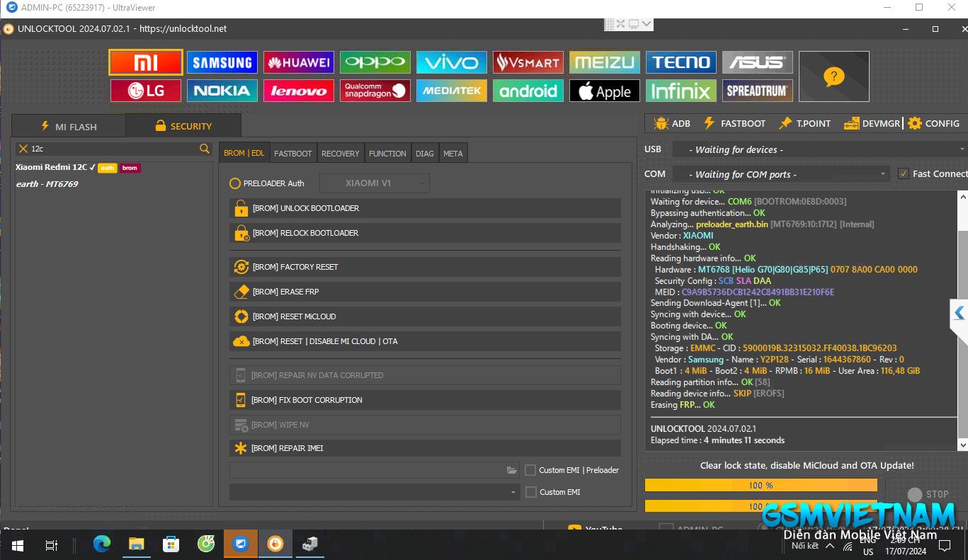Screen dimensions: 968x560
Task: Toggle the Fast Connect checkbox
Action: coord(903,173)
